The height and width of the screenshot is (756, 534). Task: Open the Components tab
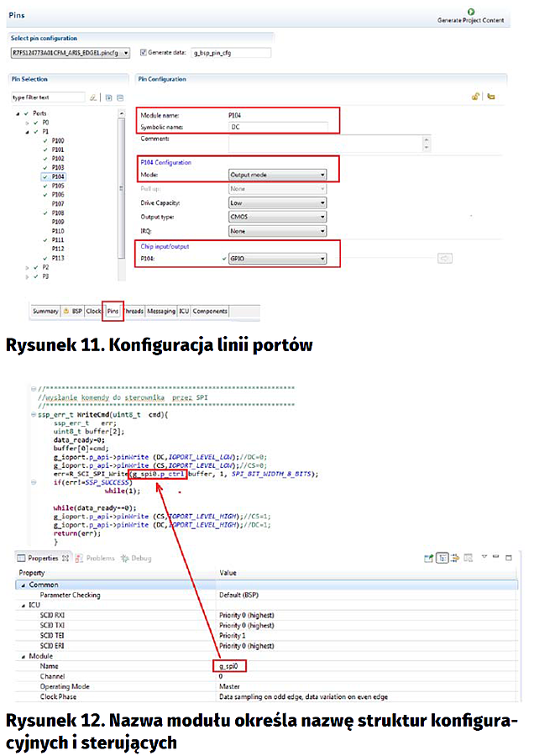(x=210, y=311)
